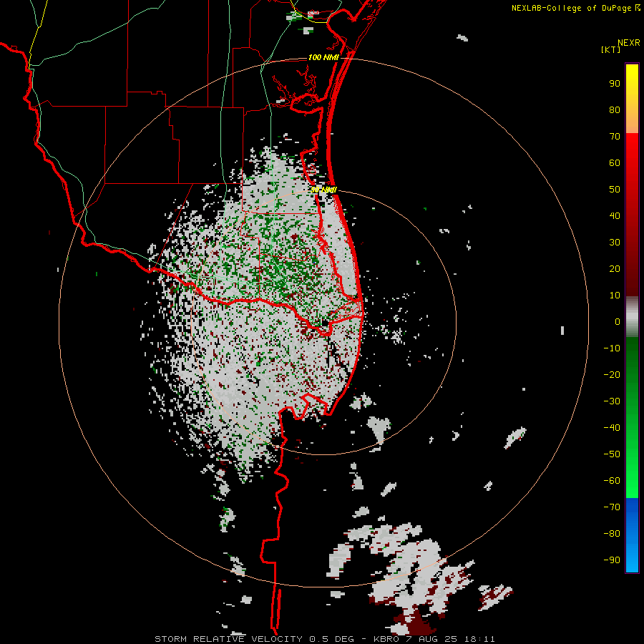Click the 100 NMI range ring label
This screenshot has width=644, height=644.
[323, 57]
